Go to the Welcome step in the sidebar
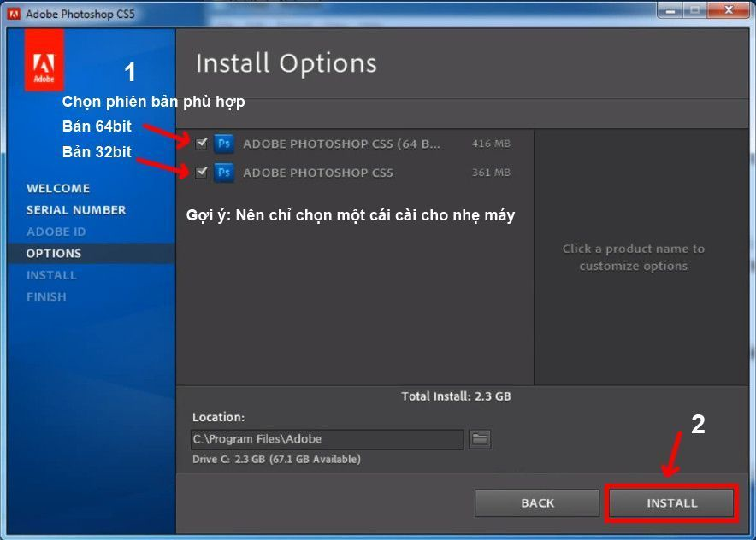This screenshot has height=540, width=756. (x=58, y=188)
